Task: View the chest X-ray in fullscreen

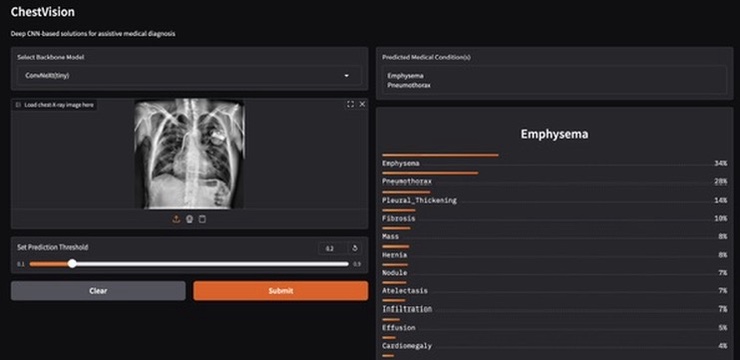Action: point(350,104)
